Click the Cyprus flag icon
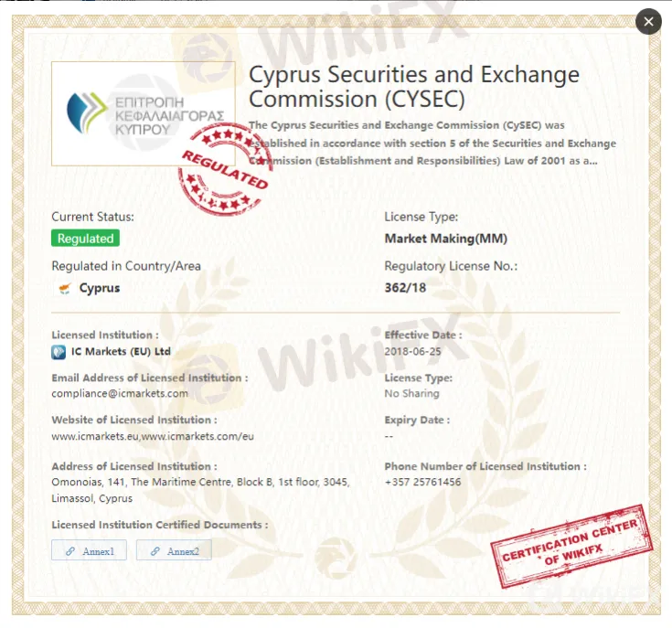Image resolution: width=672 pixels, height=628 pixels. click(65, 288)
